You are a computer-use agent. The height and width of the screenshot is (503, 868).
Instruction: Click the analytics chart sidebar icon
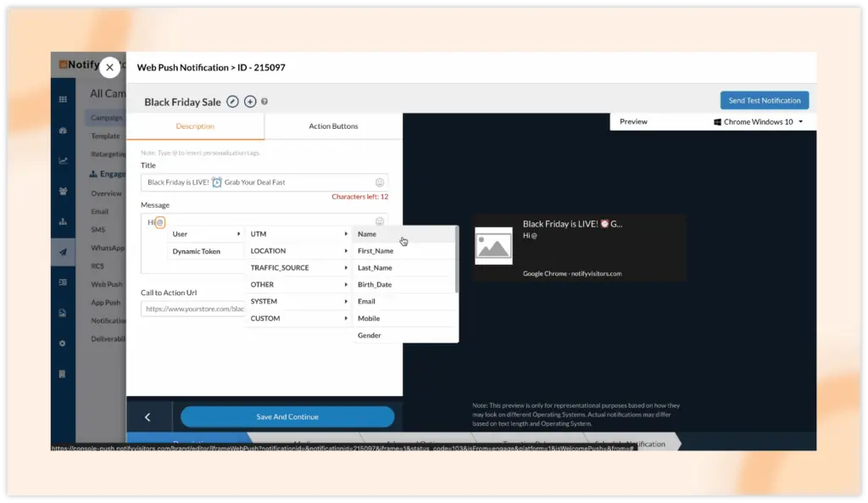[x=63, y=160]
